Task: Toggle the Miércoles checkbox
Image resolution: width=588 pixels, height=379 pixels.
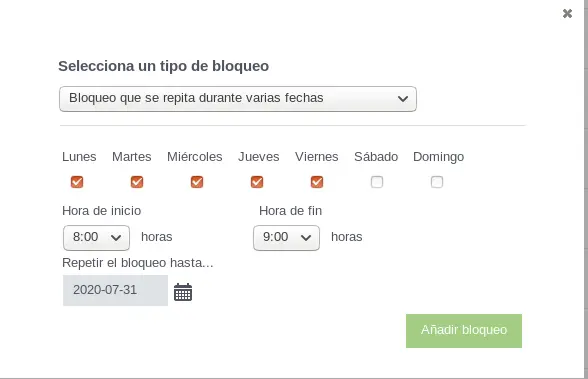Action: point(197,182)
